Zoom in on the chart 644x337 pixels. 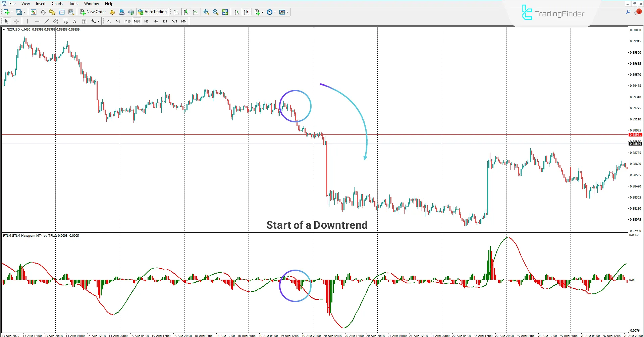click(206, 12)
